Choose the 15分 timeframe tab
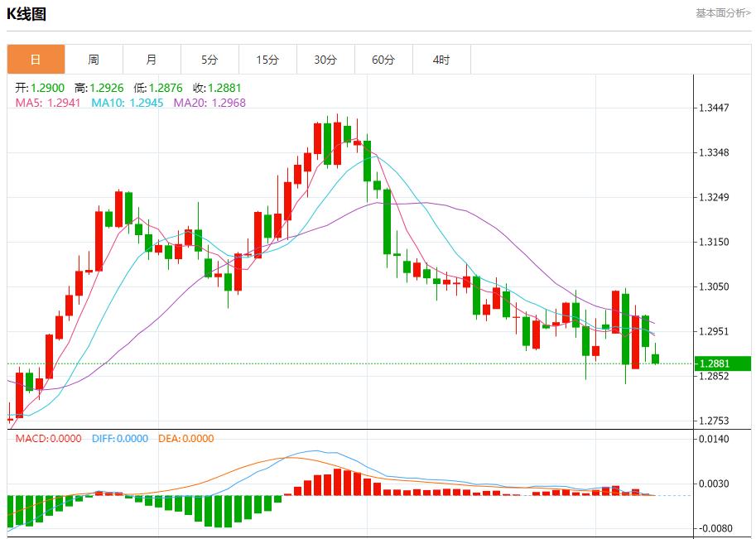 click(x=267, y=60)
